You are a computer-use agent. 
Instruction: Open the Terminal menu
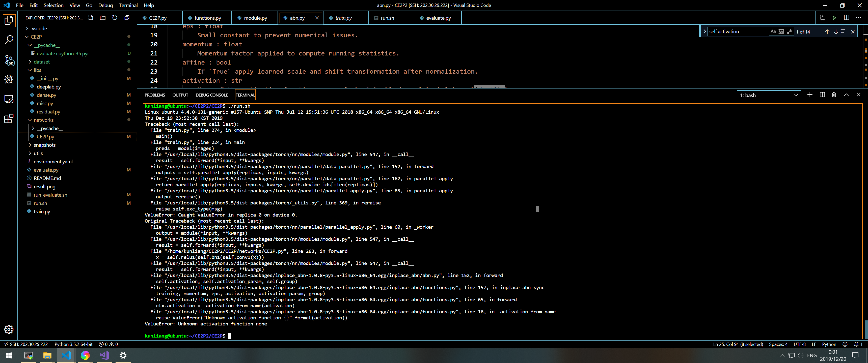128,5
